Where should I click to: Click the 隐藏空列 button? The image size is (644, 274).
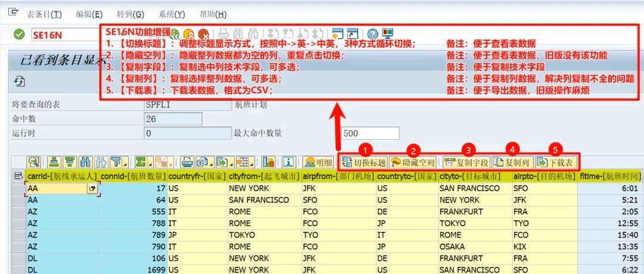point(413,162)
